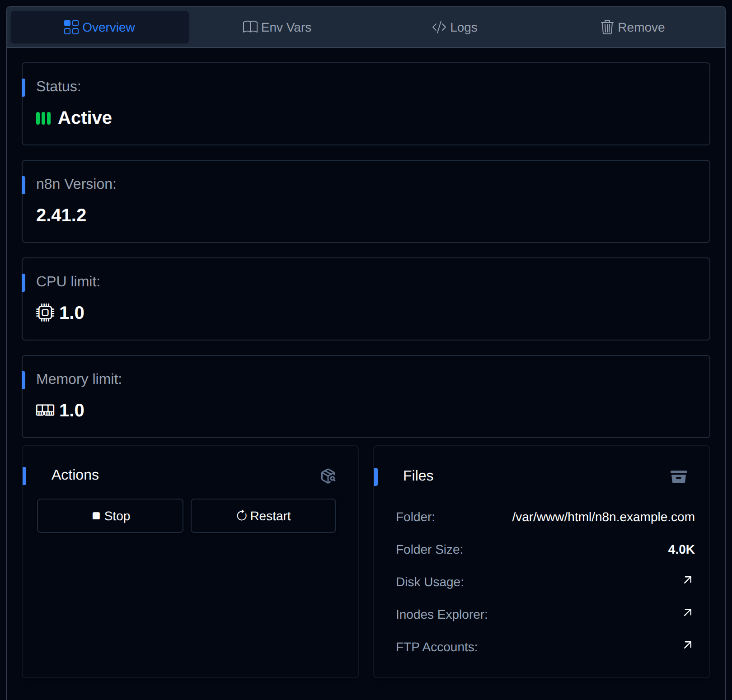Viewport: 732px width, 700px height.
Task: Click the archive box icon in Files
Action: point(678,476)
